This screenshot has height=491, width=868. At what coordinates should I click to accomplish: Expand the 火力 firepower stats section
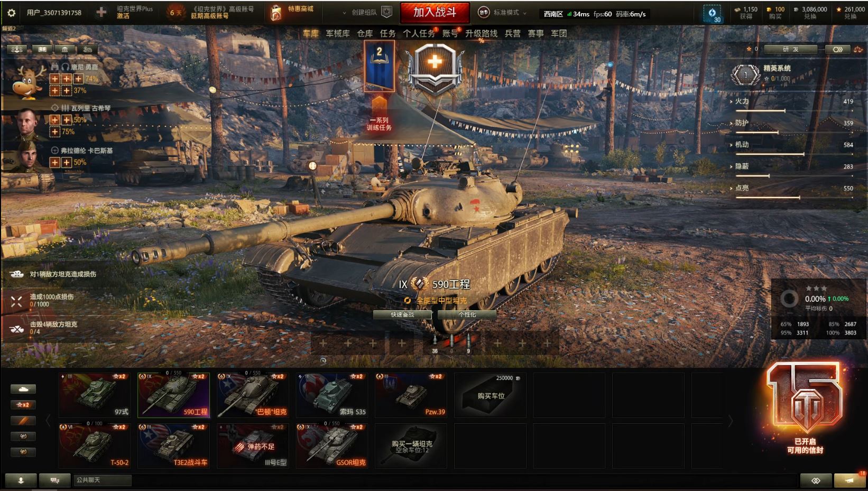793,101
